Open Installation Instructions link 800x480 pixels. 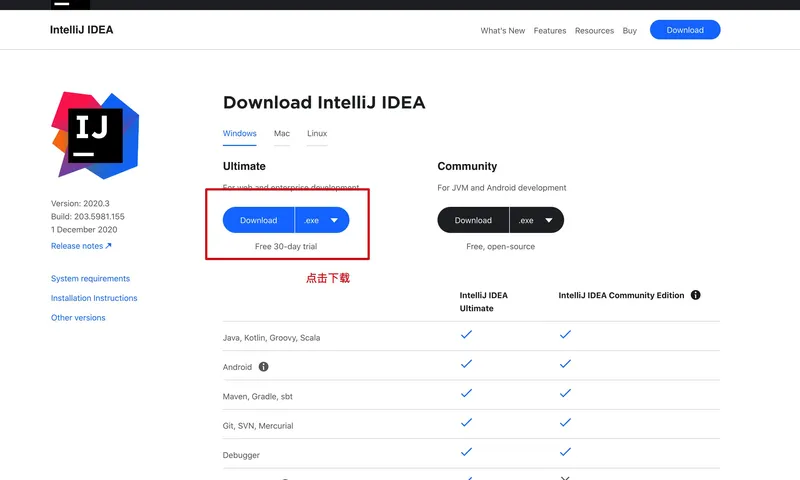click(x=94, y=298)
